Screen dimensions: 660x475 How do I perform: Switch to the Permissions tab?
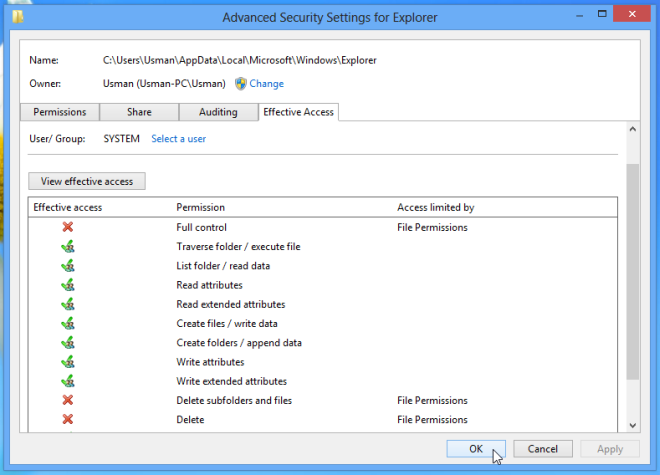click(59, 112)
